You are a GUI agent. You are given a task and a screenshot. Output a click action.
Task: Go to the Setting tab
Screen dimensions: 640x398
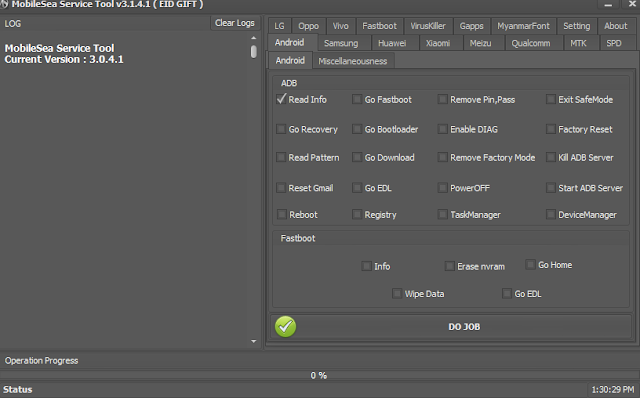(577, 26)
